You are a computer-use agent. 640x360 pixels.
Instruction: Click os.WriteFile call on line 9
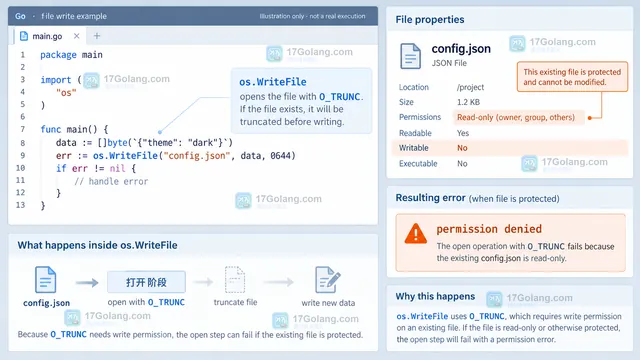[x=125, y=156]
